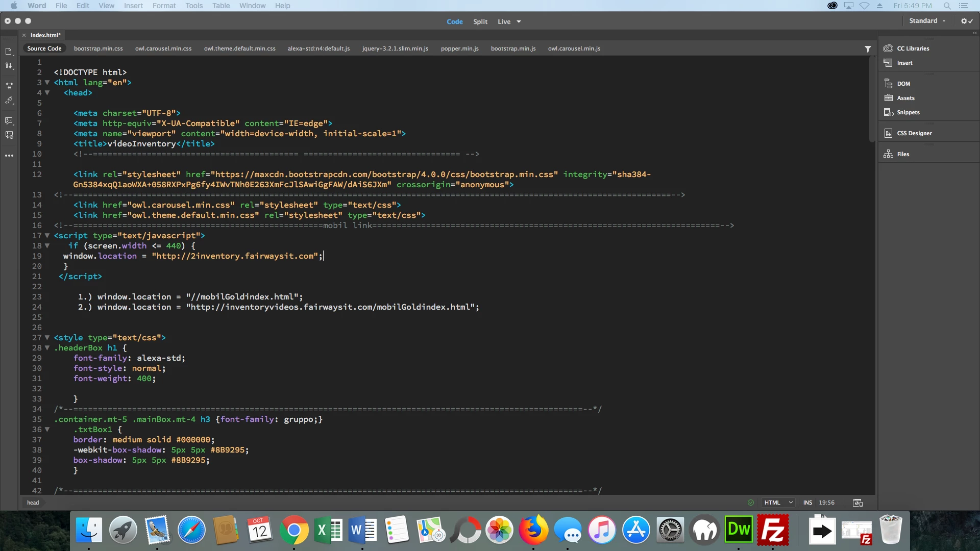Click the green linting checkmark icon
This screenshot has width=980, height=551.
pos(751,503)
